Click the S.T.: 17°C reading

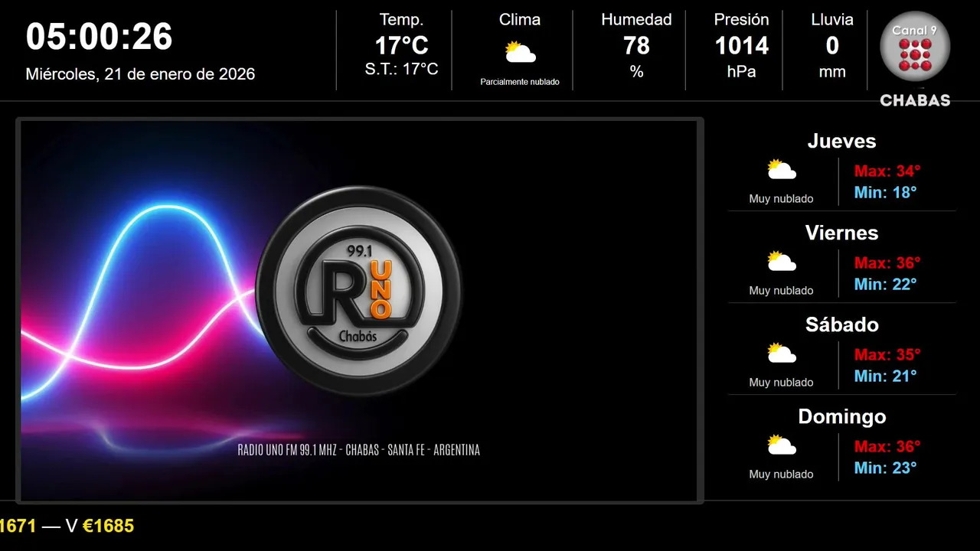coord(401,69)
